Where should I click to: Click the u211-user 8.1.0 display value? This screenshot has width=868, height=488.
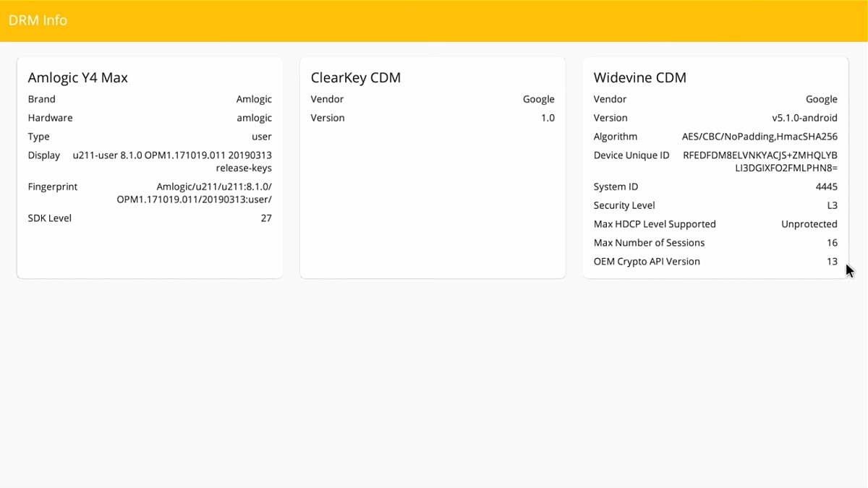coord(172,161)
